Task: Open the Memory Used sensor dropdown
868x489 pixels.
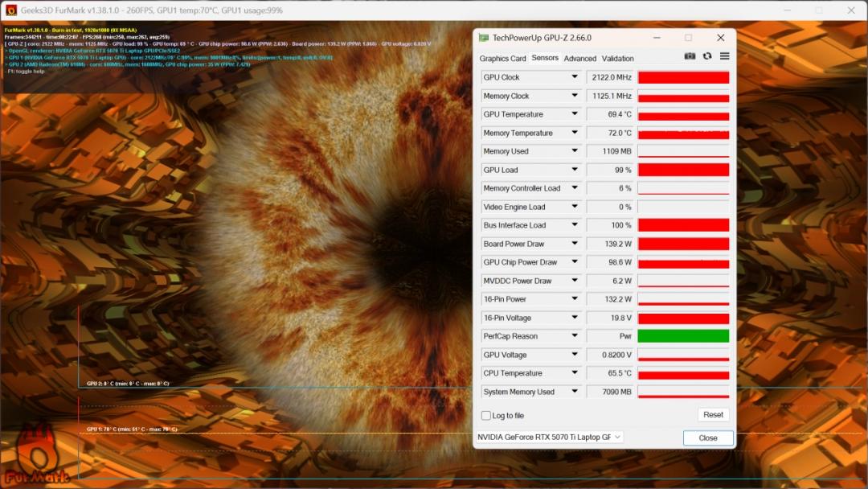Action: pyautogui.click(x=575, y=151)
